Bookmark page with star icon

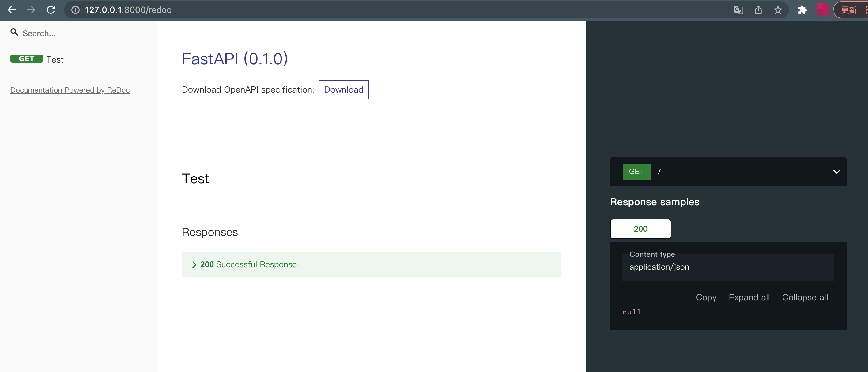(778, 10)
